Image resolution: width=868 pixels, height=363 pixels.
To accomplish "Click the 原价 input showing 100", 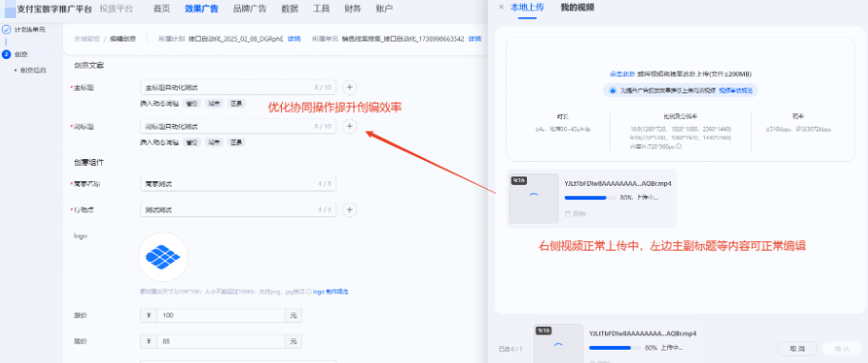I will click(x=221, y=315).
